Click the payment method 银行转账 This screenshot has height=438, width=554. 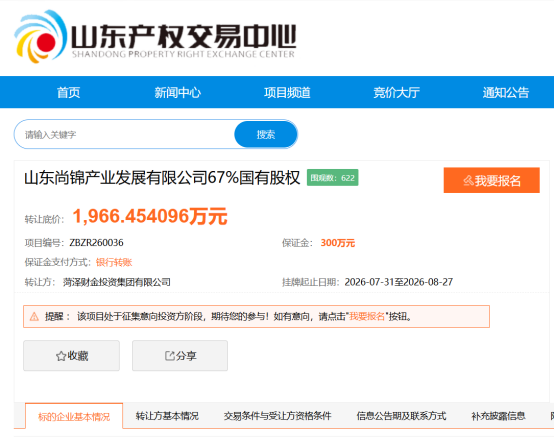[114, 262]
